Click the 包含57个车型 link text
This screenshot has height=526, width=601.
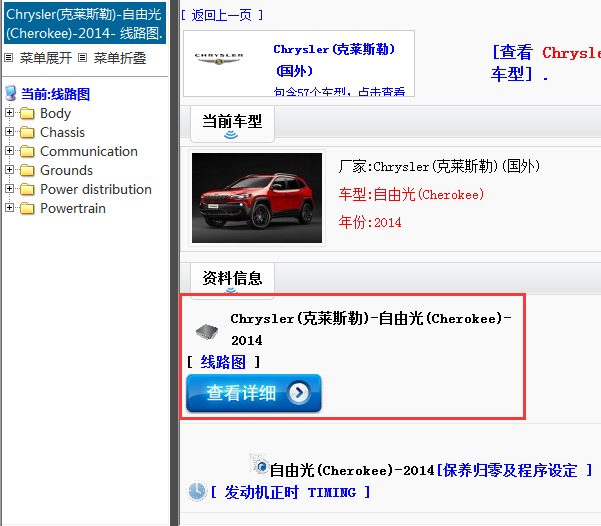pyautogui.click(x=339, y=92)
